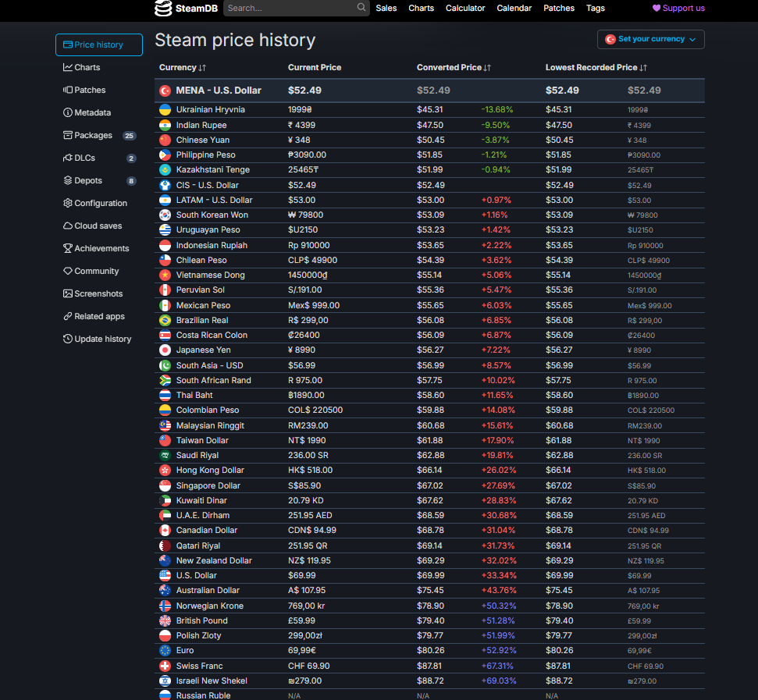Click the Israeli New Shekel currency name

pyautogui.click(x=212, y=680)
